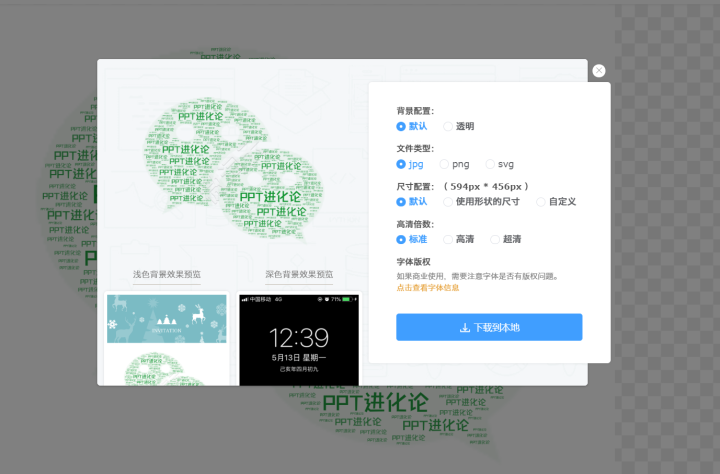Image resolution: width=720 pixels, height=474 pixels.
Task: Click the 字体版权 heading text
Action: (413, 262)
